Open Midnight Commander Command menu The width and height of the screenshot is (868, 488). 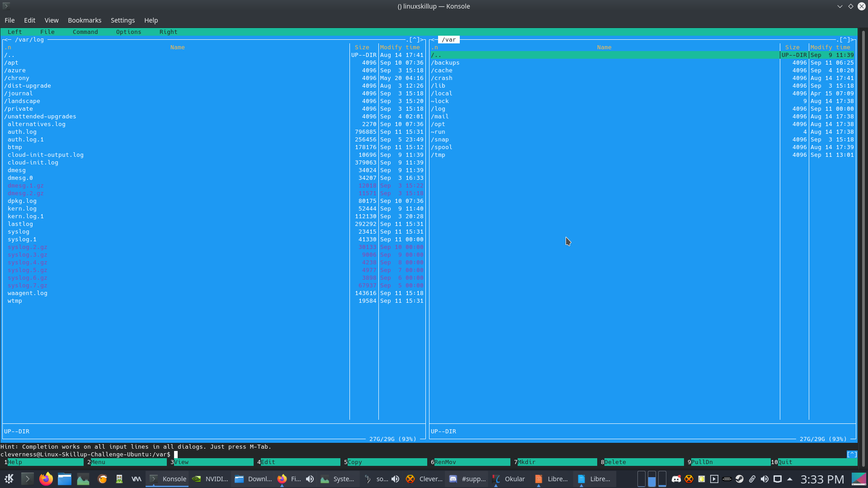pyautogui.click(x=85, y=32)
